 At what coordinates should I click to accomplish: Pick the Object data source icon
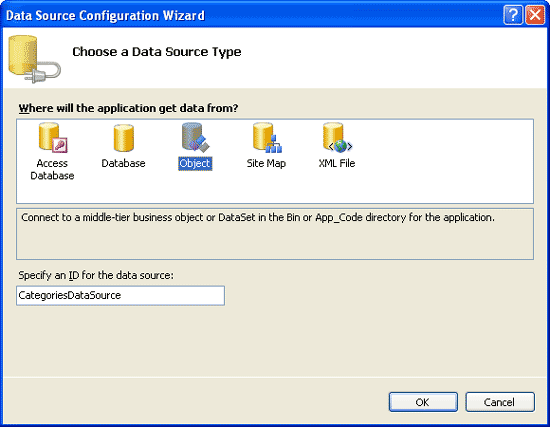[x=195, y=138]
